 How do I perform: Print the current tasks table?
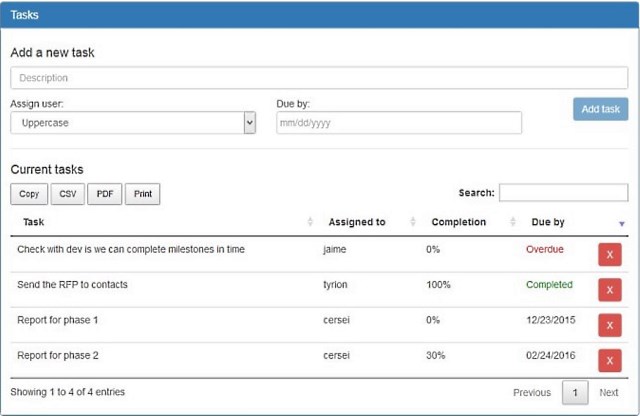pos(142,194)
